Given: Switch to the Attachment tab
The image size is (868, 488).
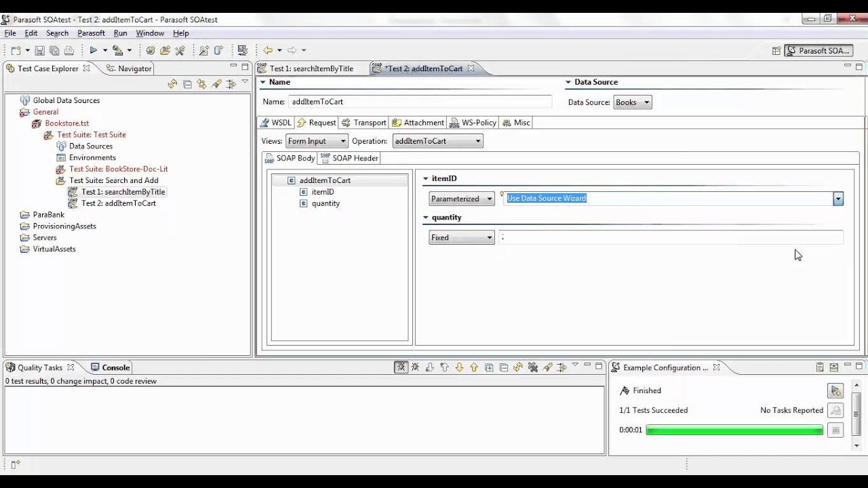Looking at the screenshot, I should [418, 123].
